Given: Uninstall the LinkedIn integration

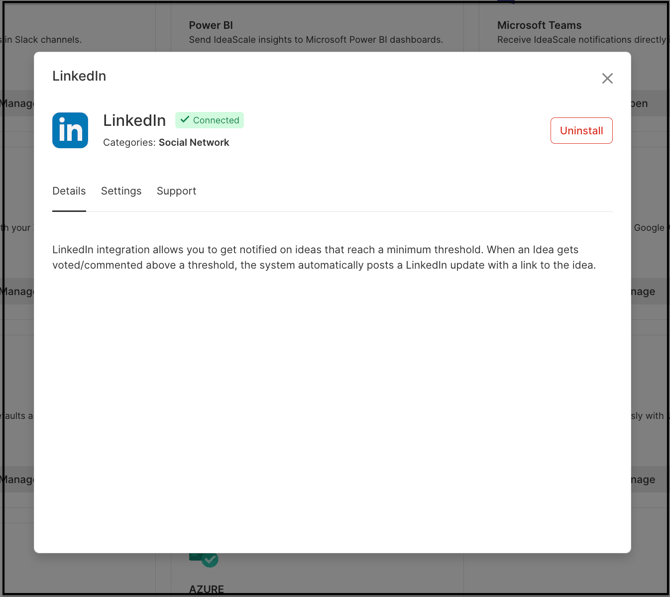Looking at the screenshot, I should coord(581,131).
